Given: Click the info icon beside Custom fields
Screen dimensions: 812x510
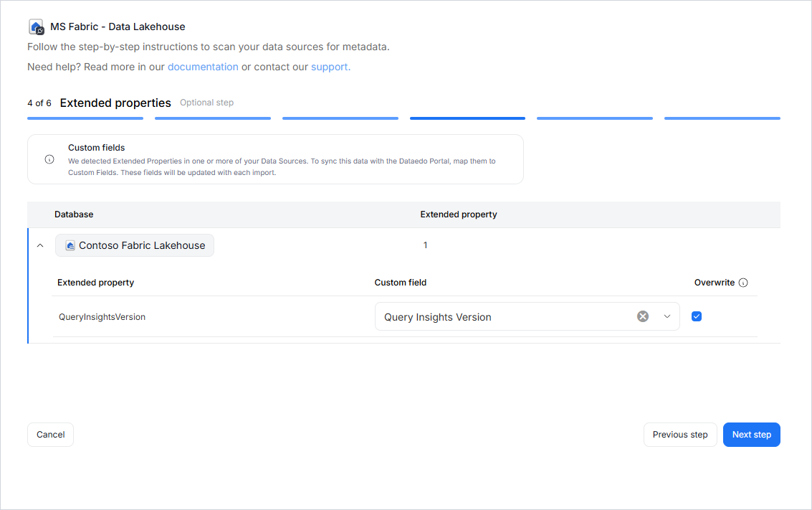Looking at the screenshot, I should coord(49,159).
